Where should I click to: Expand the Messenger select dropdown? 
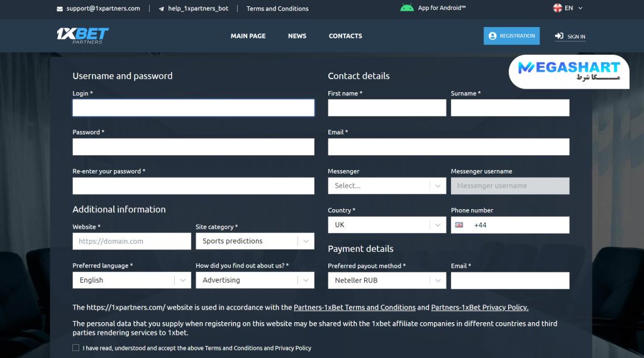[x=387, y=186]
